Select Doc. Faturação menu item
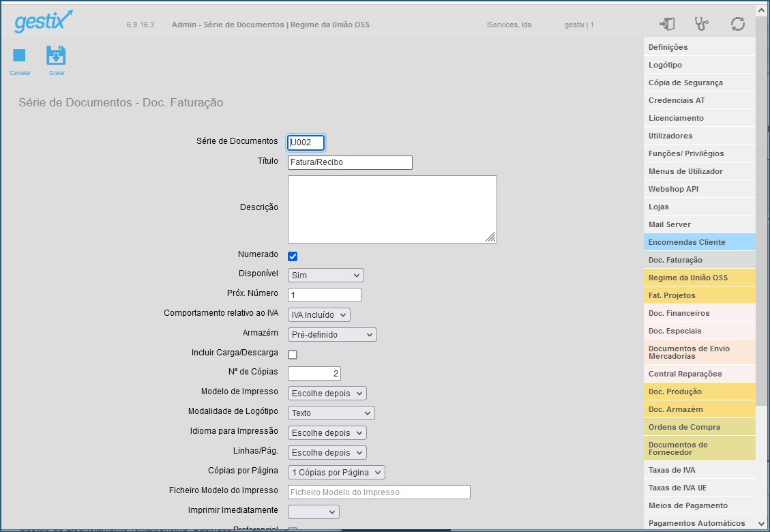 point(699,260)
